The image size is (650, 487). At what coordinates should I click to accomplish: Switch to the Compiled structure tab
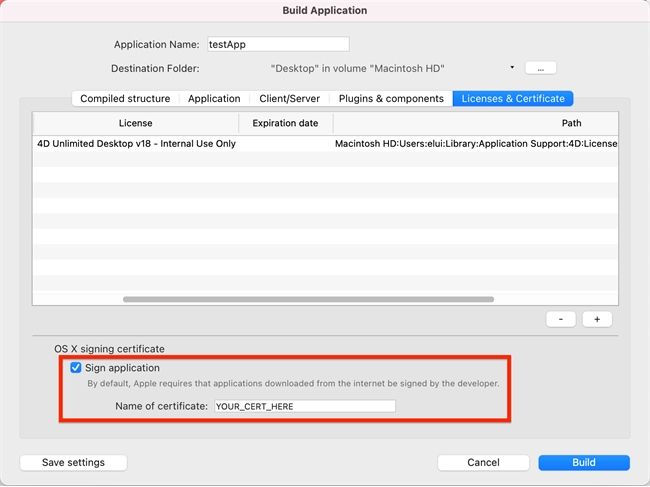[125, 98]
